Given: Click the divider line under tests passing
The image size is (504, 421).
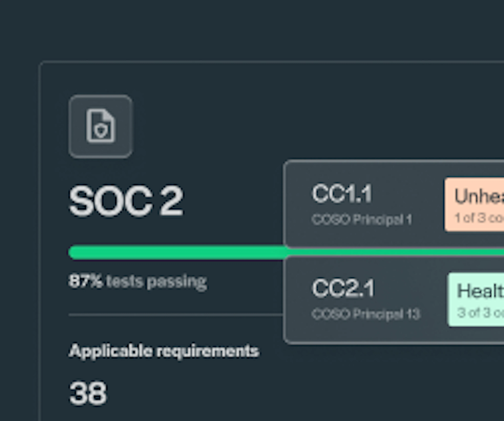Looking at the screenshot, I should (x=176, y=315).
